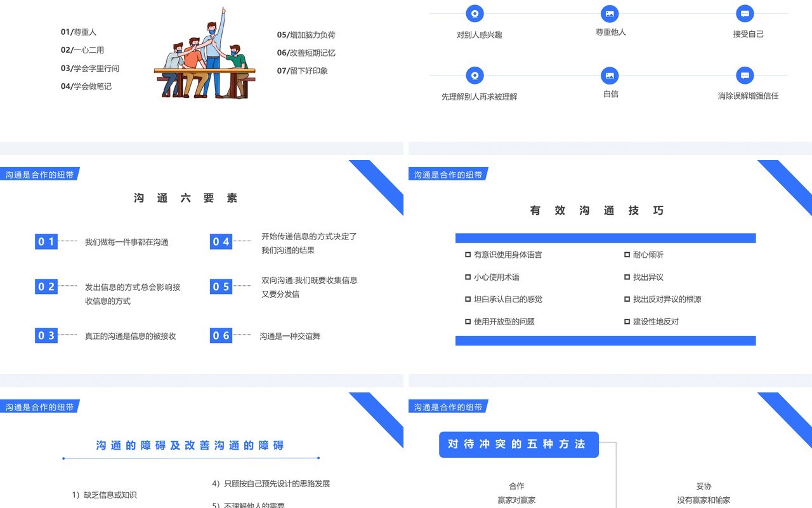Click the 对待冲突的五种方法 blue title box
The image size is (812, 508).
(x=519, y=444)
